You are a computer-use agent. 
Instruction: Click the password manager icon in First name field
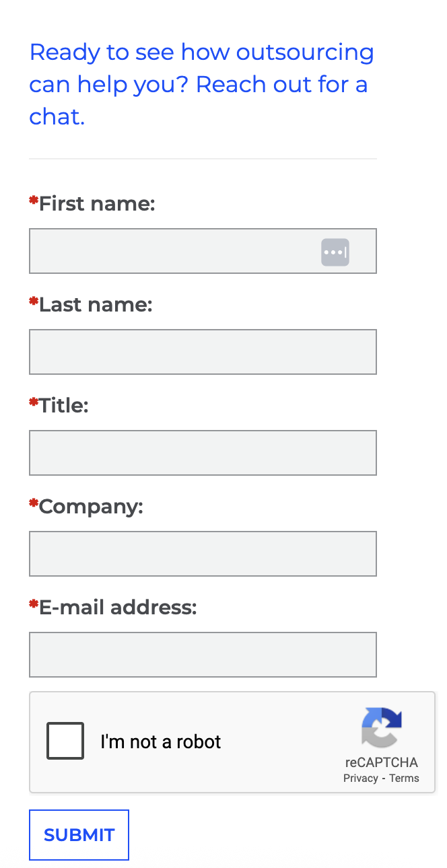point(335,252)
